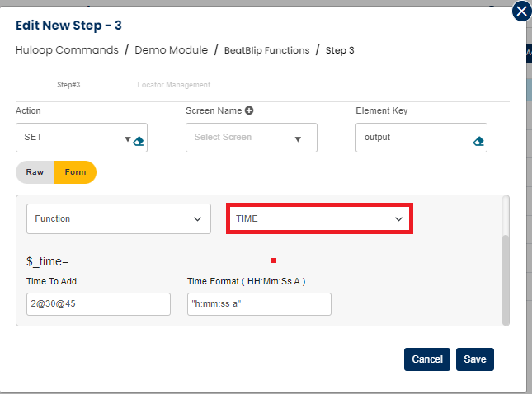The width and height of the screenshot is (532, 394).
Task: Switch to Raw input mode
Action: tap(35, 172)
